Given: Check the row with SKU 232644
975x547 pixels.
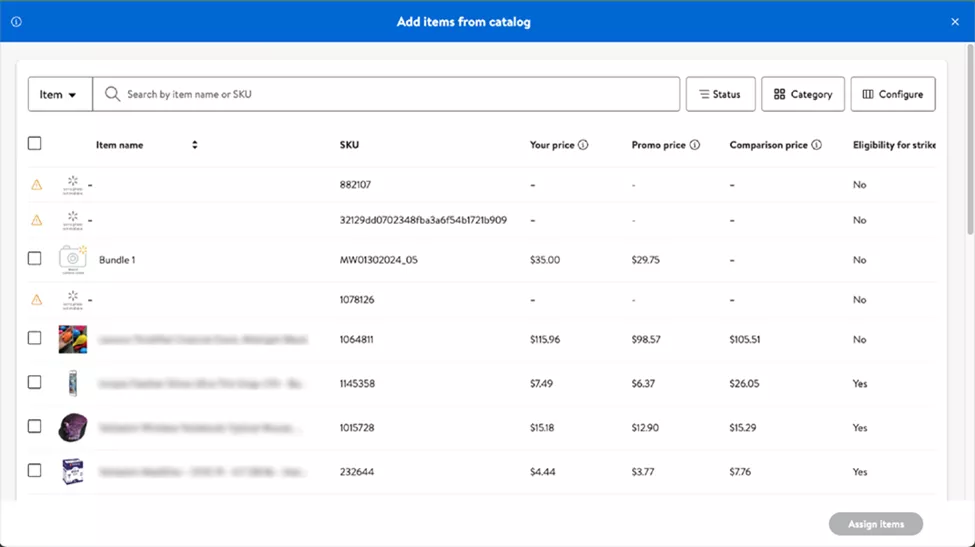Looking at the screenshot, I should (x=35, y=470).
